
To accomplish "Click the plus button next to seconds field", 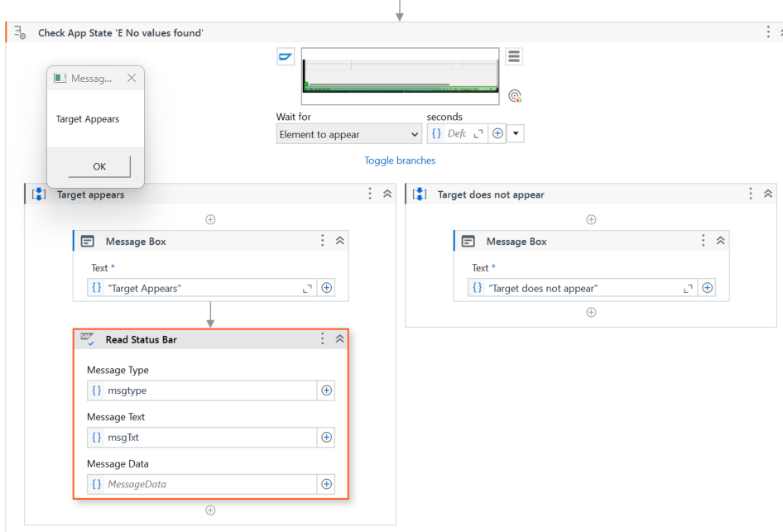I will pos(497,133).
